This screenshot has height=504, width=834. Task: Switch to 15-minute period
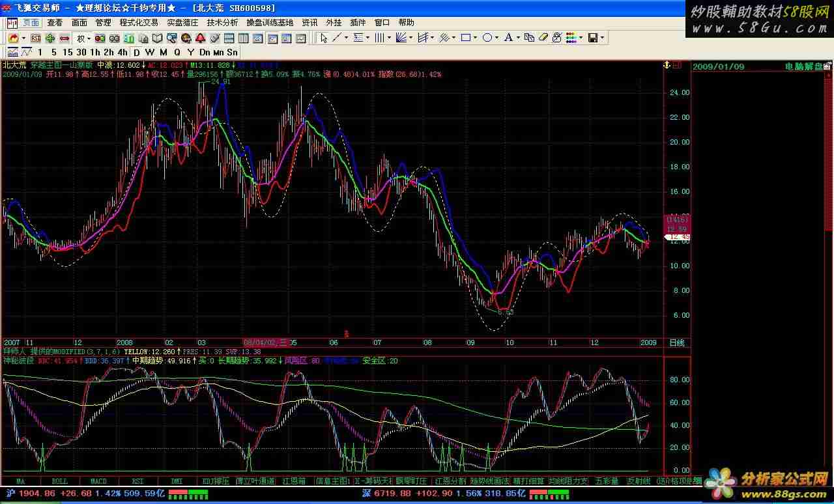point(68,52)
